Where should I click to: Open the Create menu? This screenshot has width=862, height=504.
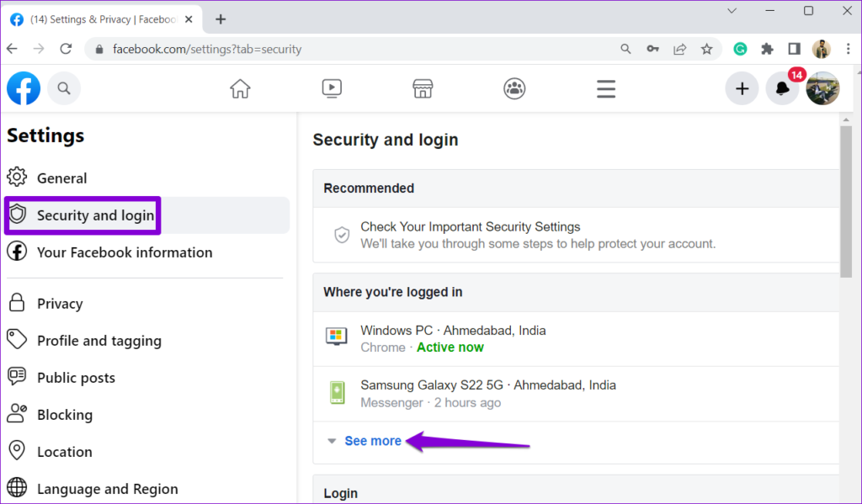[742, 88]
